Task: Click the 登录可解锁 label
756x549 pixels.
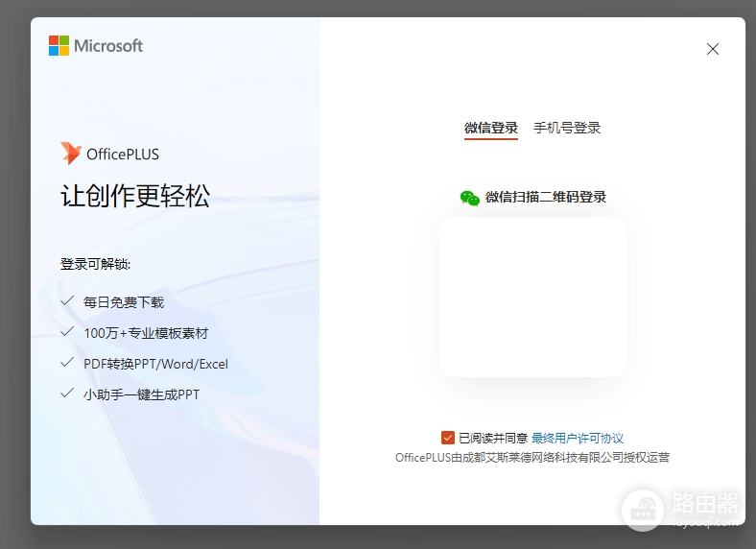Action: click(x=95, y=264)
